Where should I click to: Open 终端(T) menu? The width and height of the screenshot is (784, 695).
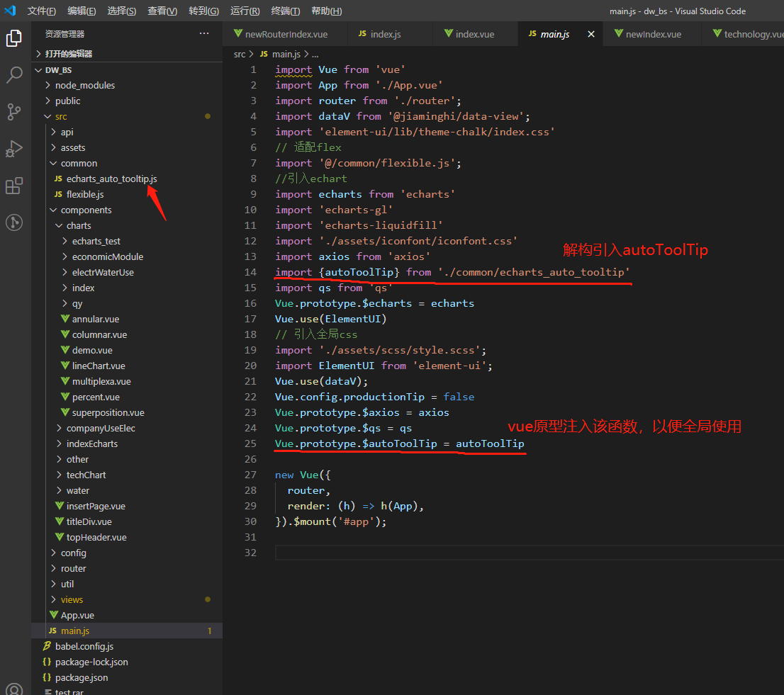(x=285, y=11)
